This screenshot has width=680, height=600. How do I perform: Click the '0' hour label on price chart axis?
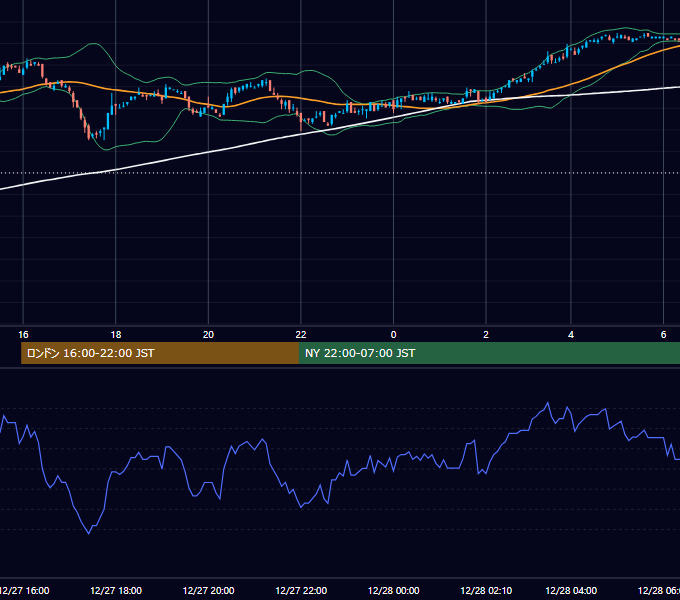(x=393, y=335)
